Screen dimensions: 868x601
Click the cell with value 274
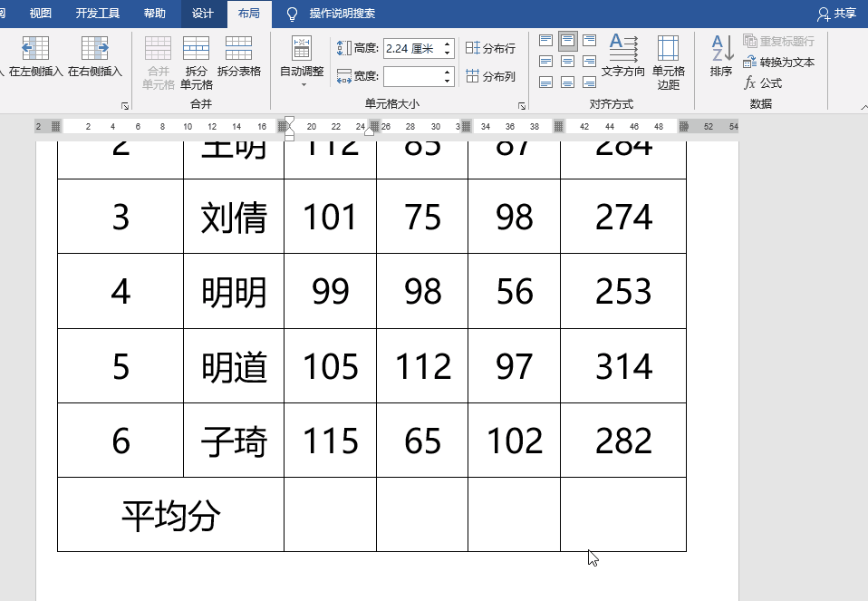click(x=623, y=217)
